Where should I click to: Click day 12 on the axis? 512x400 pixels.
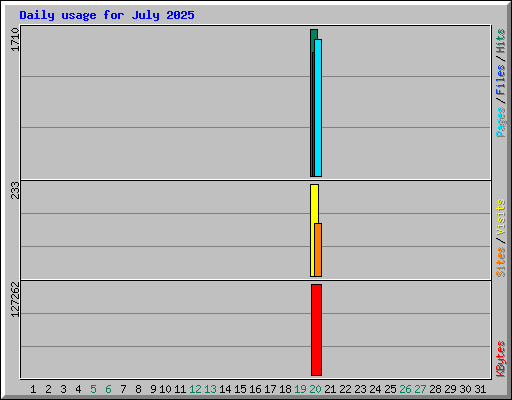click(195, 389)
